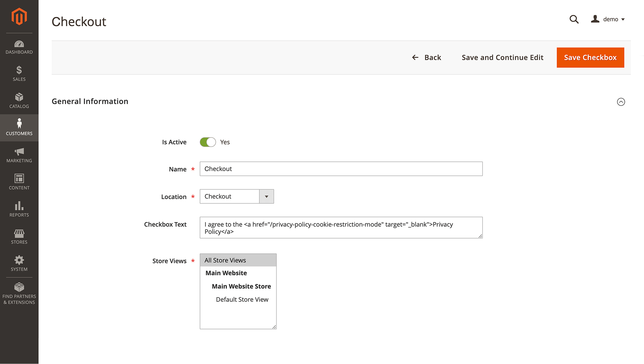Open the Magento logo home menu

pyautogui.click(x=19, y=16)
